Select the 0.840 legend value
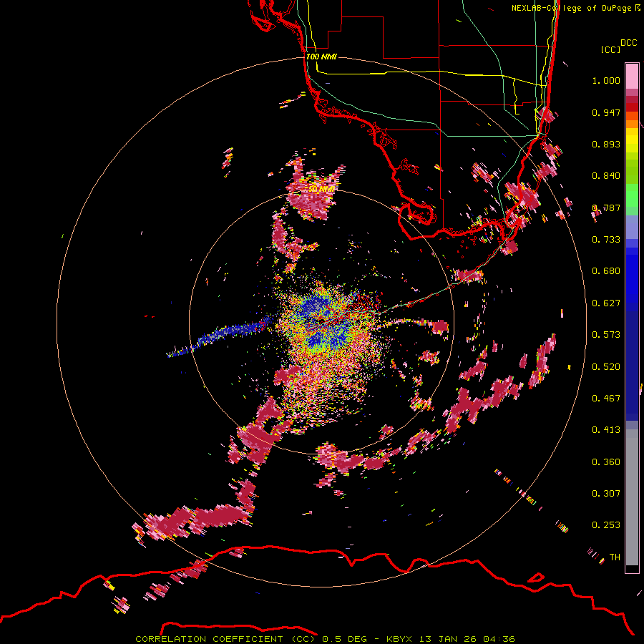 [606, 176]
